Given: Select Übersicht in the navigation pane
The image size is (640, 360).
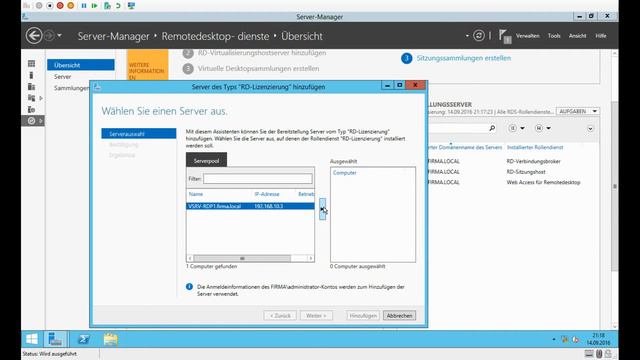Looking at the screenshot, I should (81, 65).
